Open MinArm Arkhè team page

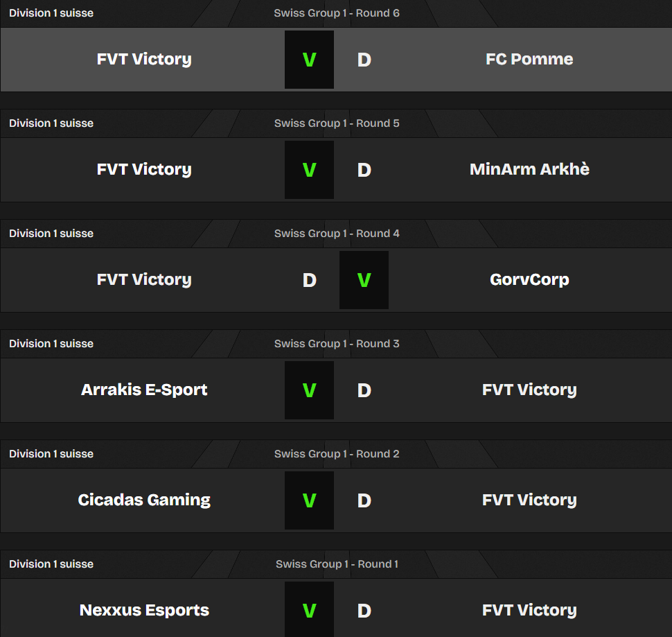tap(529, 169)
